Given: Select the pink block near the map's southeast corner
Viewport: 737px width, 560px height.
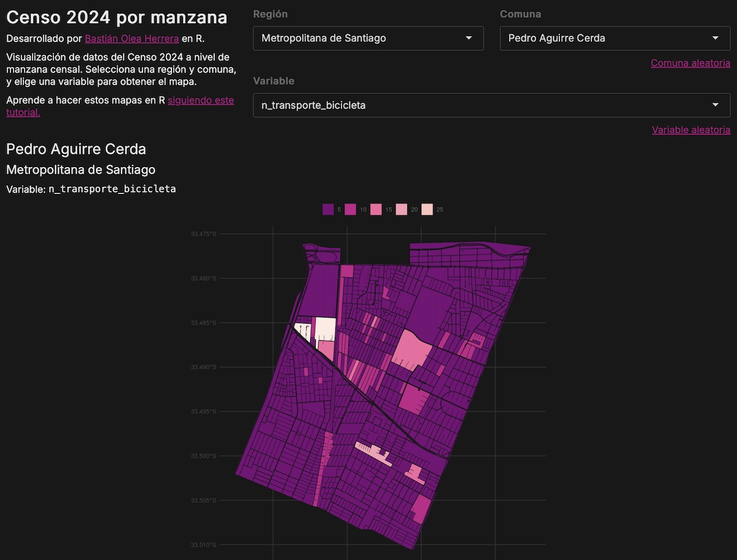Looking at the screenshot, I should point(421,508).
